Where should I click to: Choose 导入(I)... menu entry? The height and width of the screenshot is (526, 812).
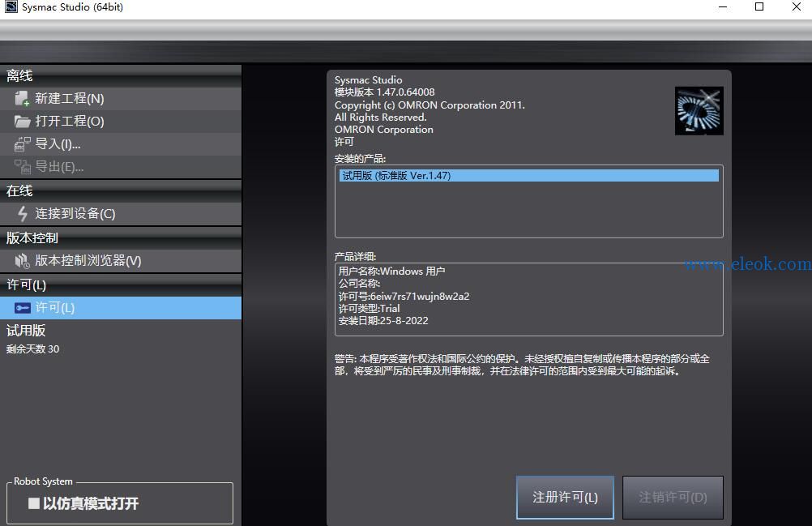tap(121, 144)
